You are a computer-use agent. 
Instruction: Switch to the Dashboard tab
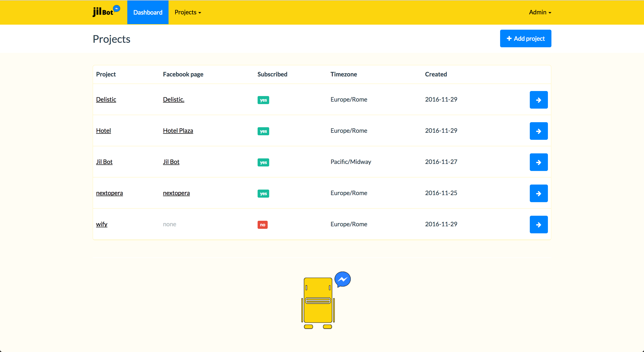point(148,12)
